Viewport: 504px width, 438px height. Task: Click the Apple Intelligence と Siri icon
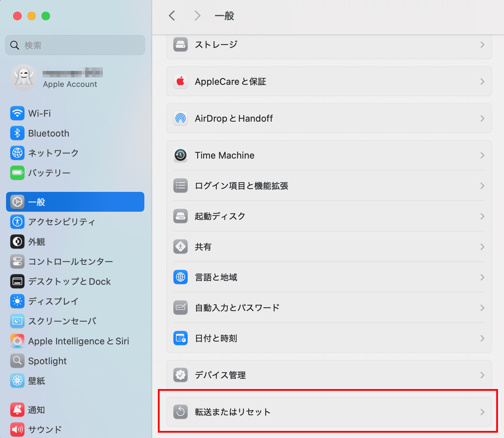coord(17,341)
